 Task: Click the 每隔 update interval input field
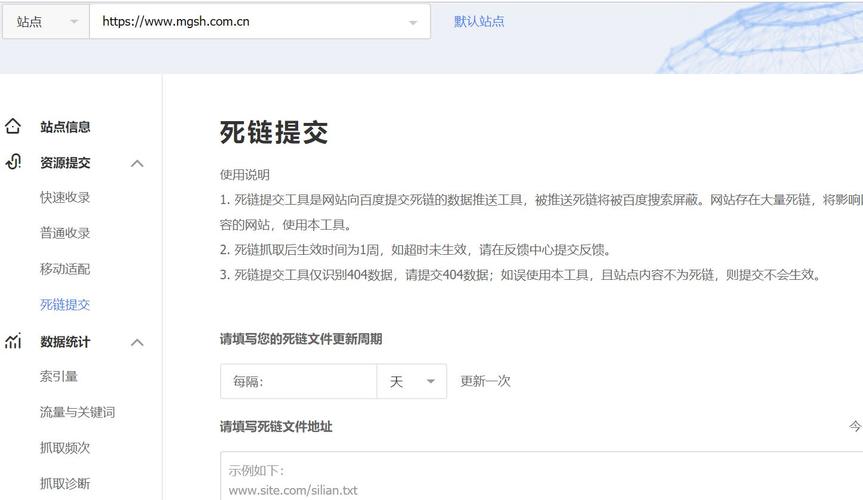pos(298,381)
